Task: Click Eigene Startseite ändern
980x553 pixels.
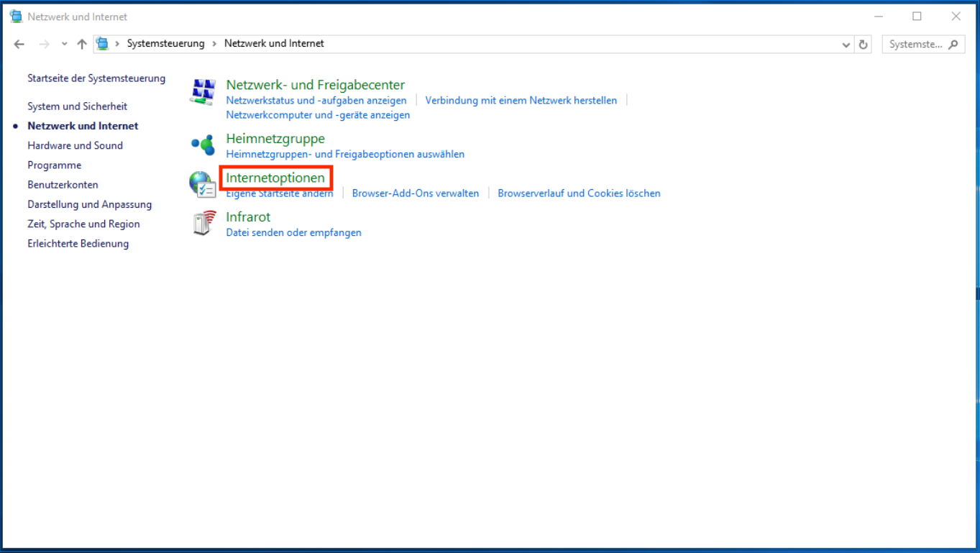Action: click(280, 193)
